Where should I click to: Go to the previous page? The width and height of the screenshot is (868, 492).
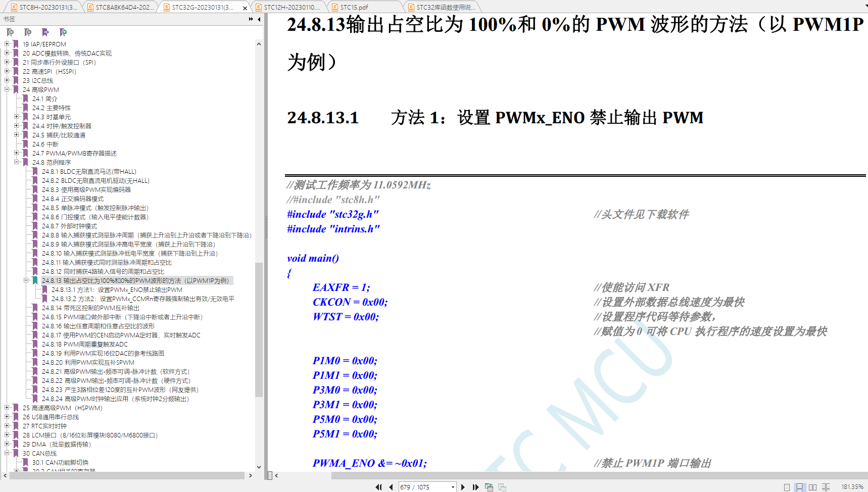click(391, 487)
